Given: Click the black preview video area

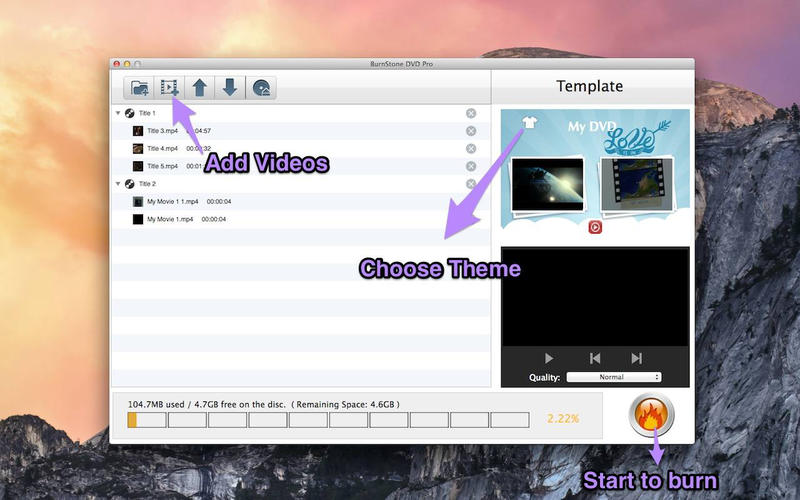Looking at the screenshot, I should pyautogui.click(x=595, y=297).
